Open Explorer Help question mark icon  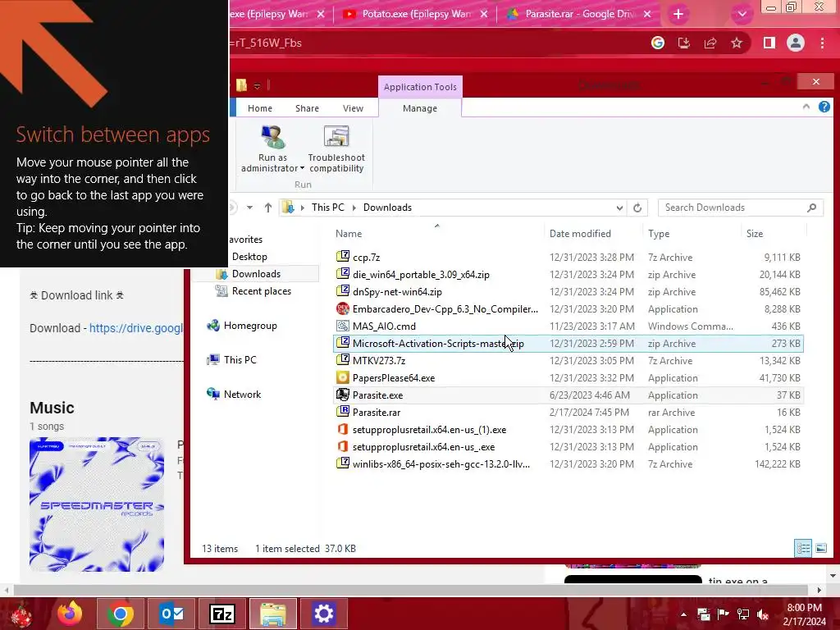(x=824, y=107)
